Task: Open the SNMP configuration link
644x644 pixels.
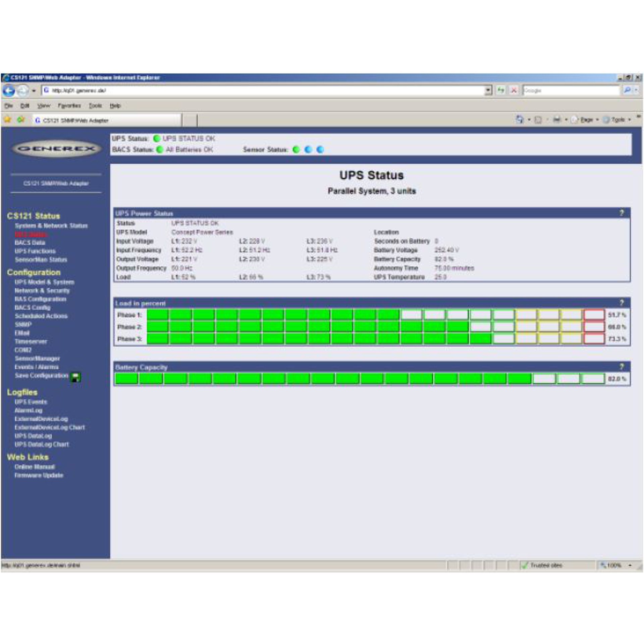Action: (23, 324)
